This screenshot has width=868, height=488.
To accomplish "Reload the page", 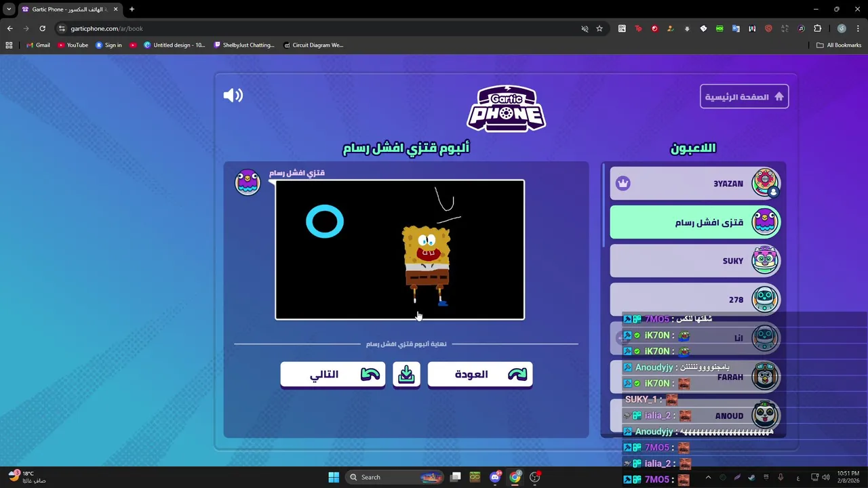I will [x=42, y=28].
